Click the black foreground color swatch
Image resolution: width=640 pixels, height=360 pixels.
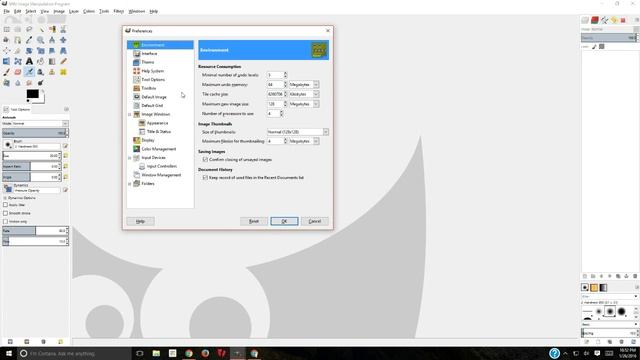point(33,94)
